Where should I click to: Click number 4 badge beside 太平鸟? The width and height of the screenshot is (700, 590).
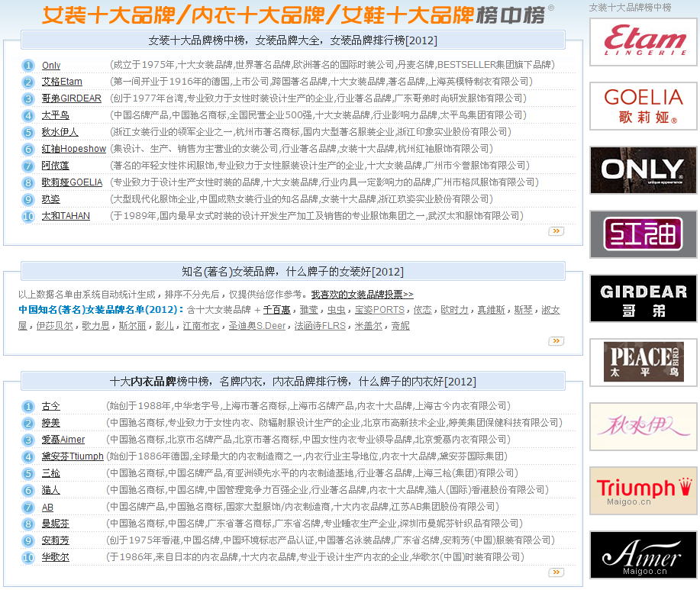tap(28, 116)
